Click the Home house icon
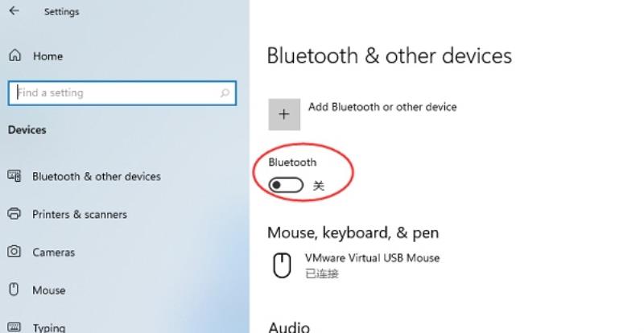644x333 pixels. pyautogui.click(x=14, y=55)
